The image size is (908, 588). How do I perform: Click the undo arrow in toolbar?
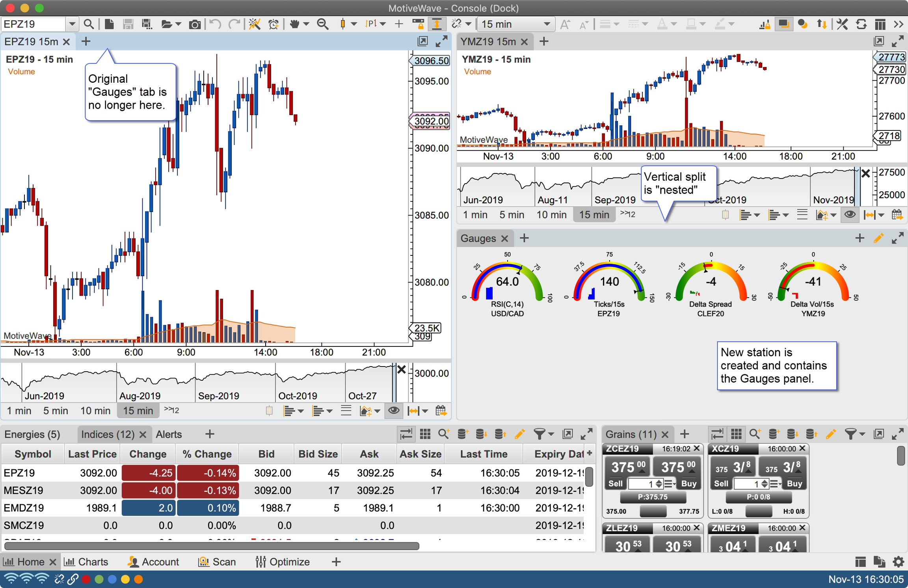click(215, 24)
